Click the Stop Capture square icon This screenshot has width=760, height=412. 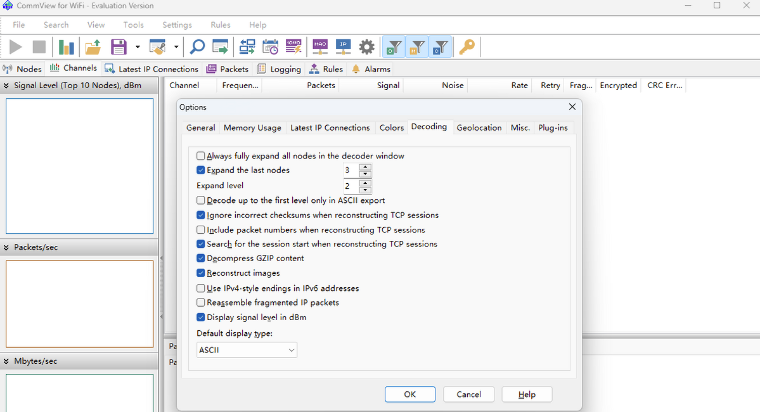pyautogui.click(x=40, y=47)
